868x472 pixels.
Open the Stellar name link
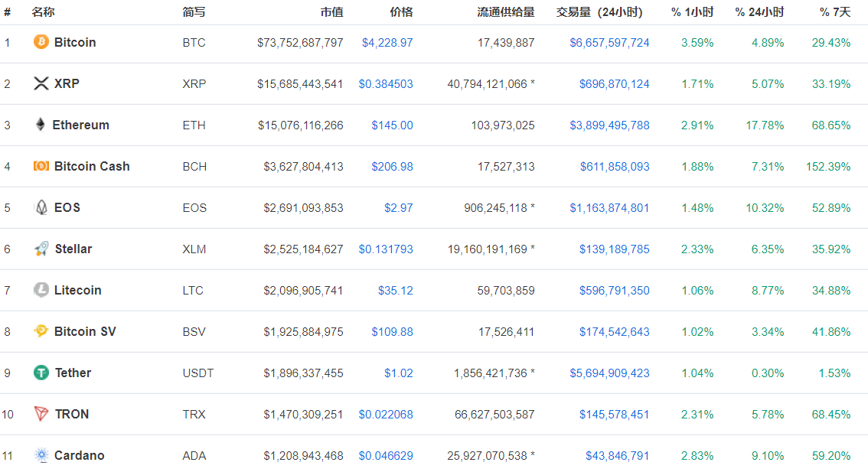tap(73, 249)
